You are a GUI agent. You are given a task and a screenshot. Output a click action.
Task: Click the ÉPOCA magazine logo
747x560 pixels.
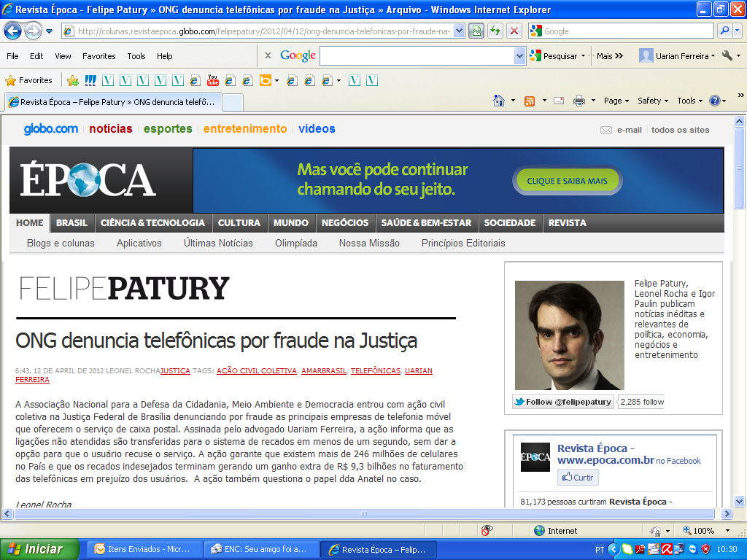pyautogui.click(x=88, y=179)
